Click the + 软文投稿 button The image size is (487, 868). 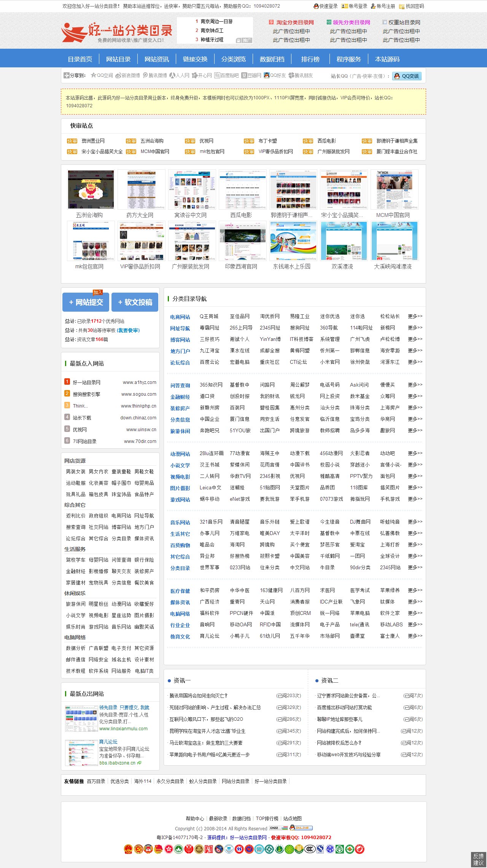[135, 302]
